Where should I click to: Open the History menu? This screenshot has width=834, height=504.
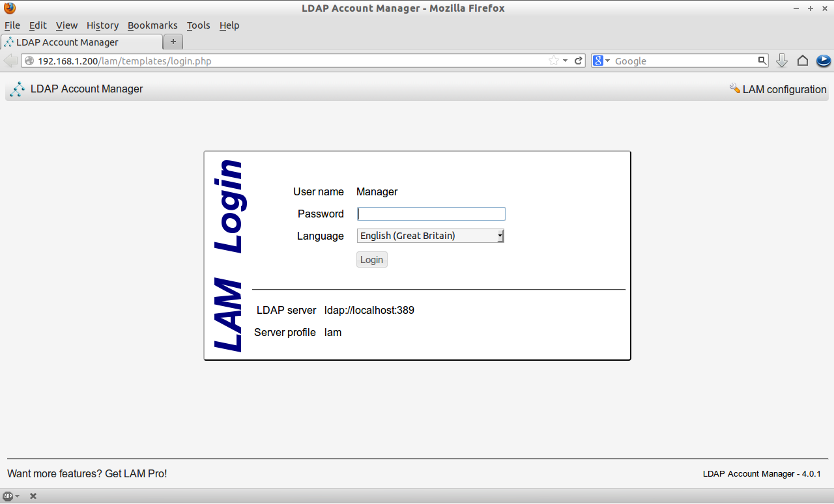(x=102, y=25)
